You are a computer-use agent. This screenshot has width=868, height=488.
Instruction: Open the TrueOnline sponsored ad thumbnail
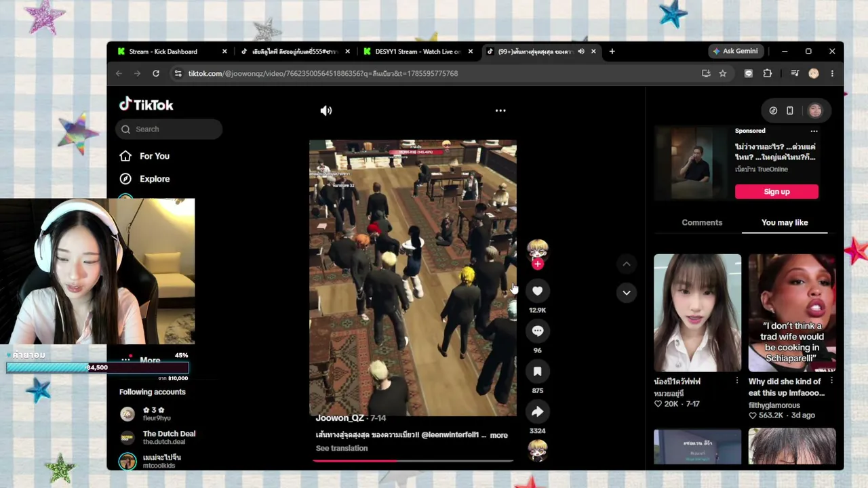[x=692, y=163]
